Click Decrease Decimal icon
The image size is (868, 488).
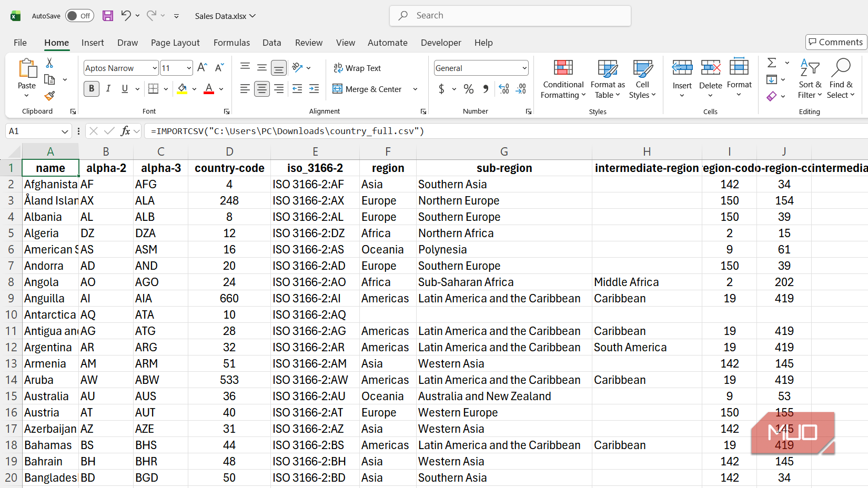pos(521,89)
